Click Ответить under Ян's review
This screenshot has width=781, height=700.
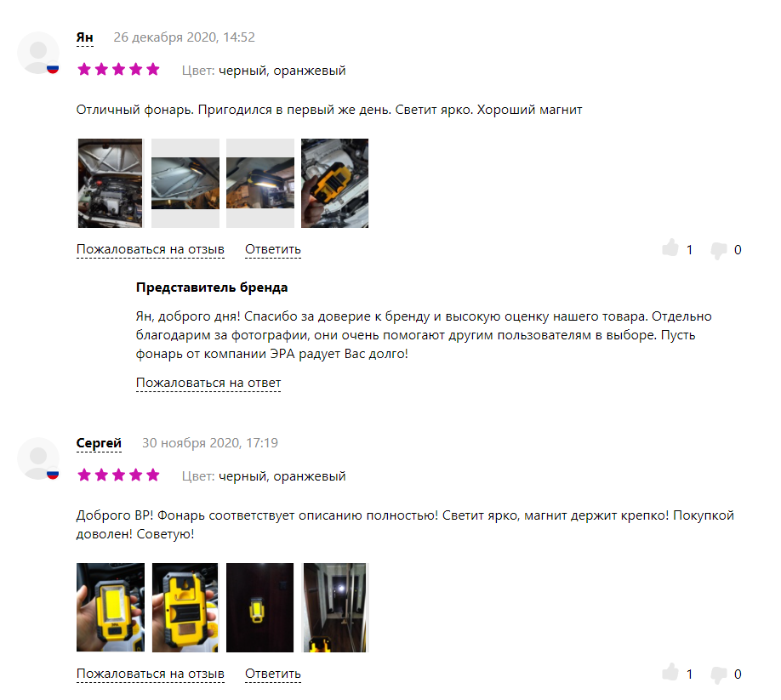[x=273, y=249]
